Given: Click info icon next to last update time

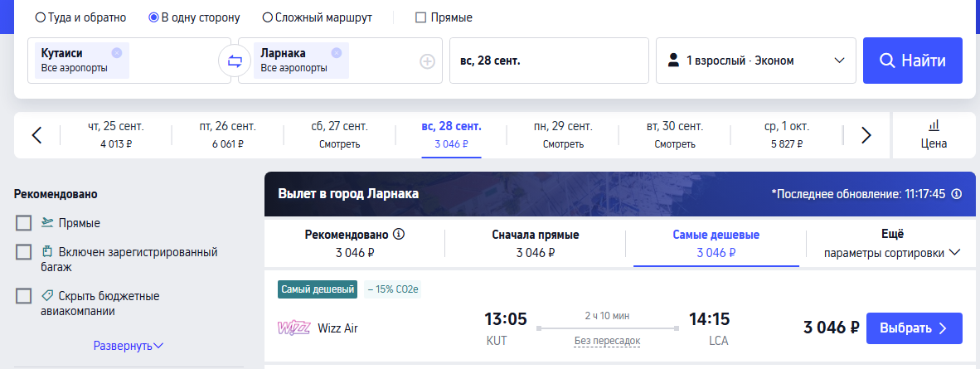Looking at the screenshot, I should point(956,194).
